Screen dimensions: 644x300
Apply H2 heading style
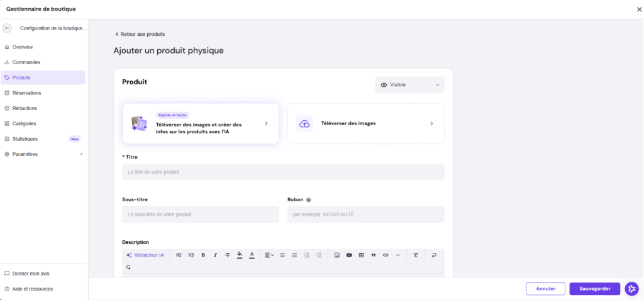[x=179, y=255]
